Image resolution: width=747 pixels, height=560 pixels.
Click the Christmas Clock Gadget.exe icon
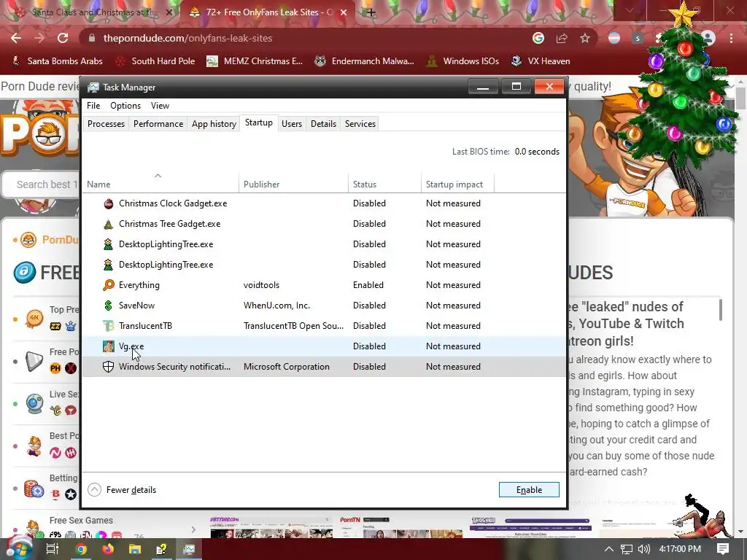click(109, 203)
